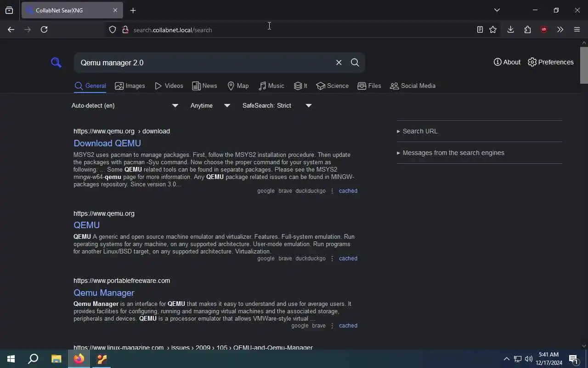Click the page vertical scrollbar thumb
This screenshot has height=368, width=588.
[x=584, y=65]
